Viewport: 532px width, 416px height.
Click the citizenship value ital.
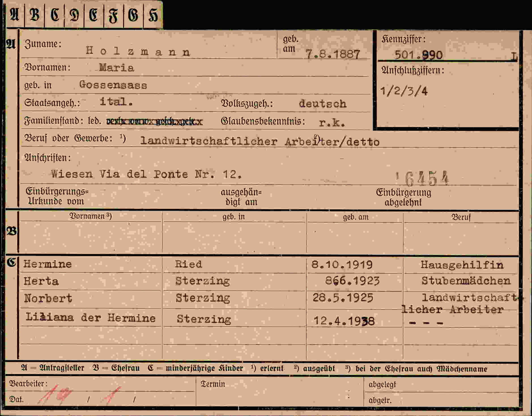point(116,101)
